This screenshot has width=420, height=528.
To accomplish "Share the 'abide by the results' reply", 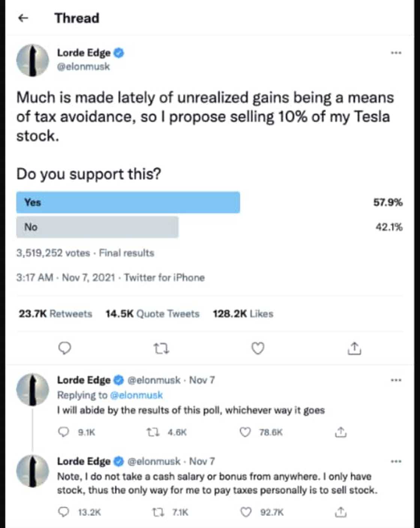I will [340, 432].
